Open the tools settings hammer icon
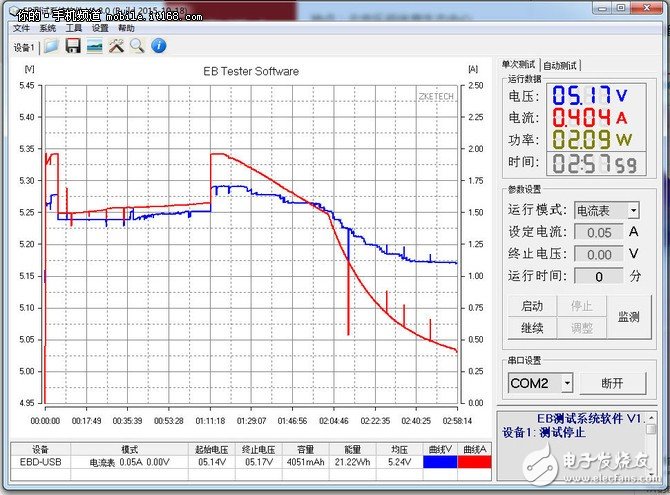Viewport: 670px width, 495px height. (x=116, y=46)
